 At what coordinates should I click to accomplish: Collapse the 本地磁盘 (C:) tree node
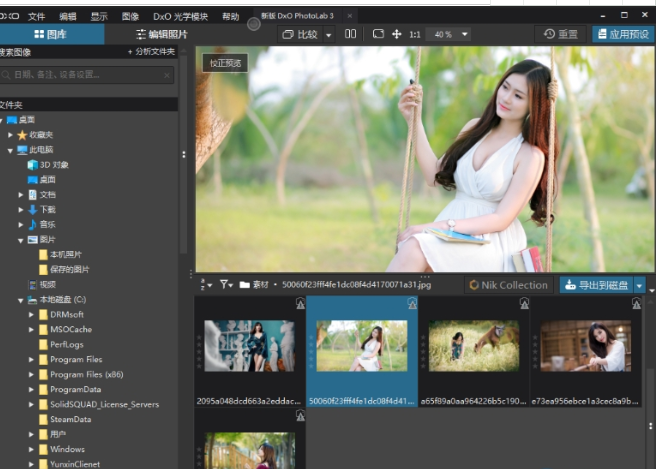(21, 299)
